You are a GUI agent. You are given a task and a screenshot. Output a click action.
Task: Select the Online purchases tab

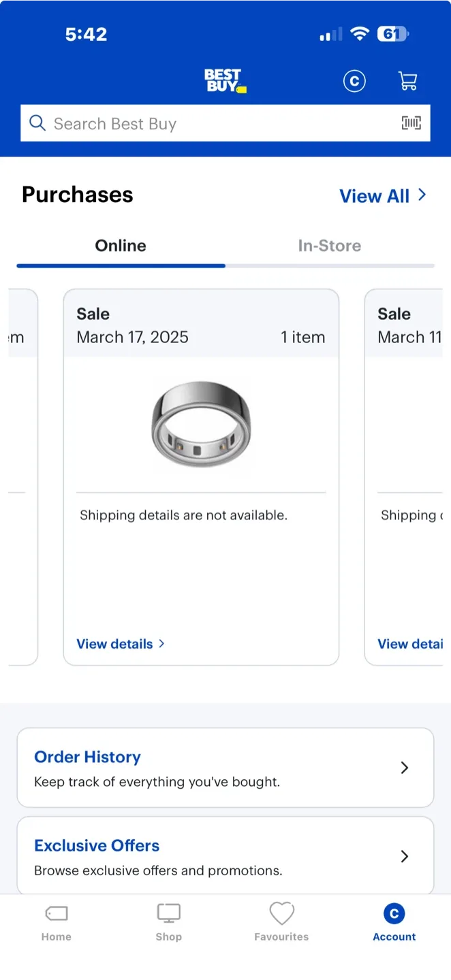(x=121, y=246)
